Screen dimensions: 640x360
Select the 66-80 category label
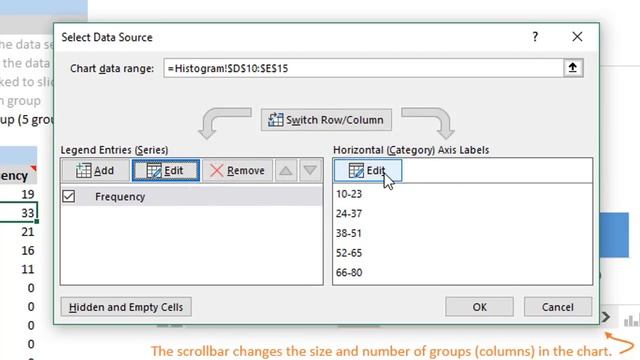tap(349, 272)
